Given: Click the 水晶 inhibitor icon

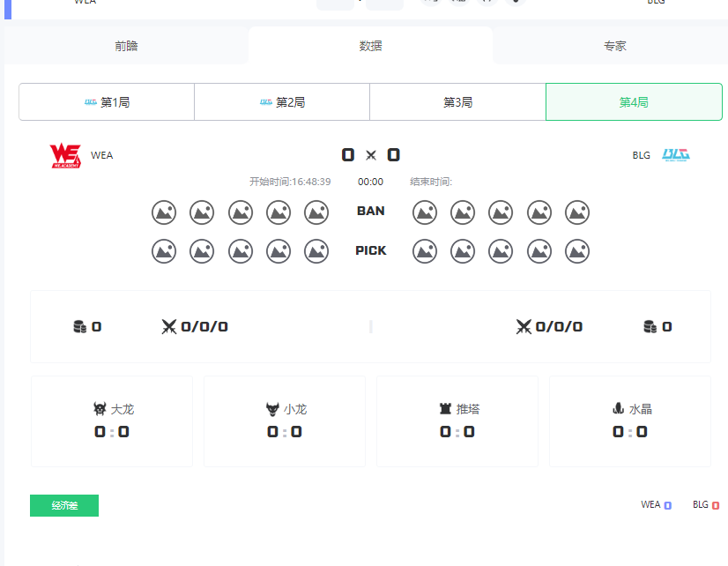Looking at the screenshot, I should tap(618, 408).
